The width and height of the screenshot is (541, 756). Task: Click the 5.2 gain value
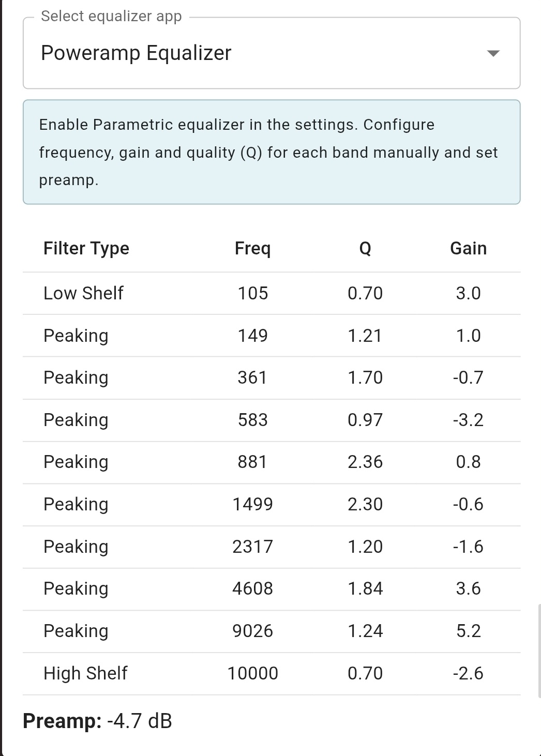coord(468,631)
